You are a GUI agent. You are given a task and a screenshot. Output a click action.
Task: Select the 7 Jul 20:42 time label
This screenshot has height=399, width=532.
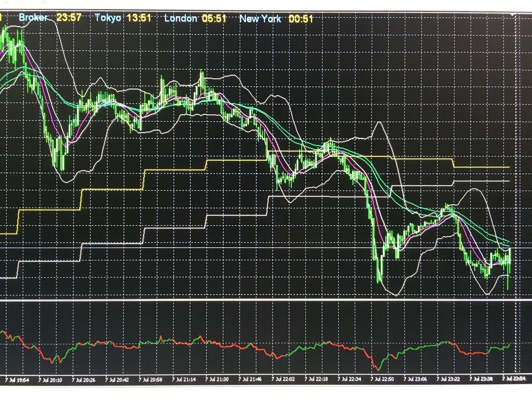[x=117, y=379]
